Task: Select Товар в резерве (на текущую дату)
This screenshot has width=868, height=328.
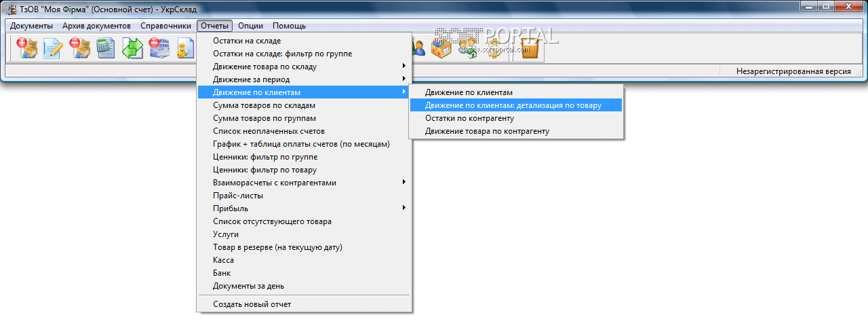Action: (x=304, y=247)
